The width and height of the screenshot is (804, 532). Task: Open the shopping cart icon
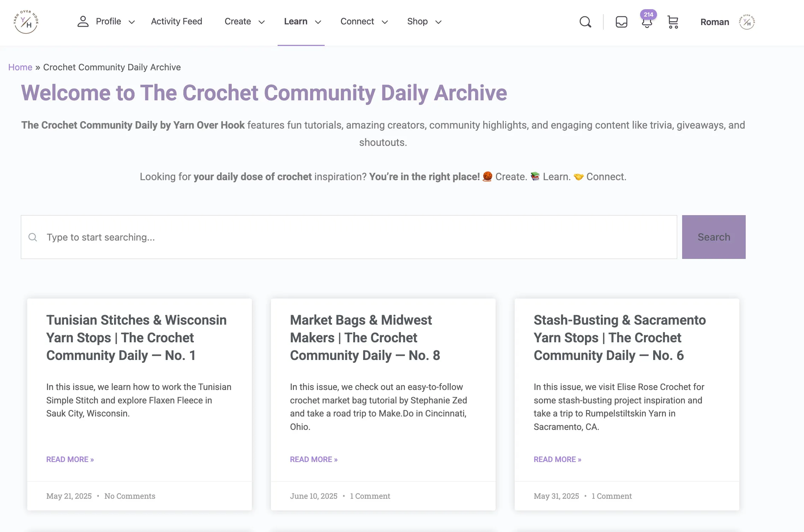point(673,22)
